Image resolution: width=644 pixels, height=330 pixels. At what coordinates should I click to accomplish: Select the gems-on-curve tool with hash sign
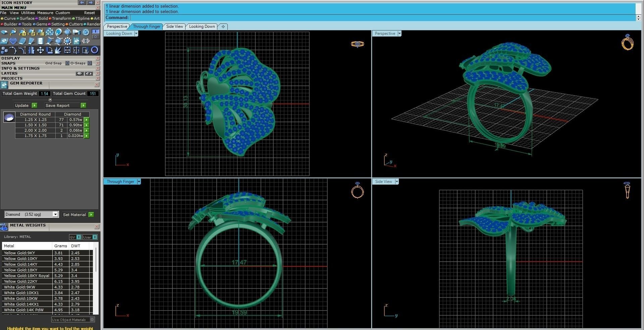[x=32, y=32]
